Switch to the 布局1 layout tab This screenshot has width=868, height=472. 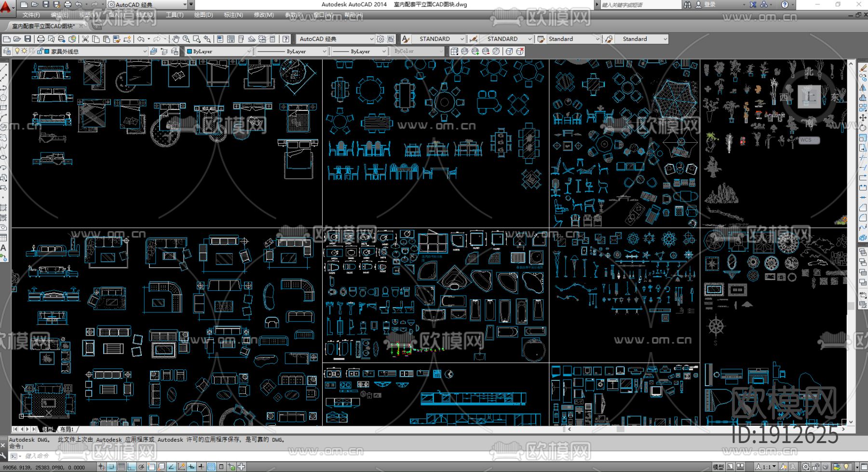click(x=67, y=429)
